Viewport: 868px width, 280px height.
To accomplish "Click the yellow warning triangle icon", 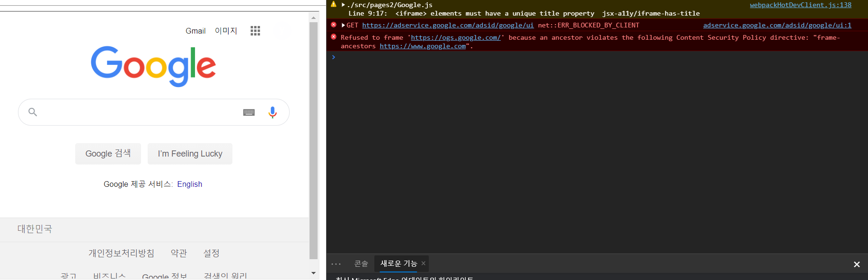I will 333,4.
